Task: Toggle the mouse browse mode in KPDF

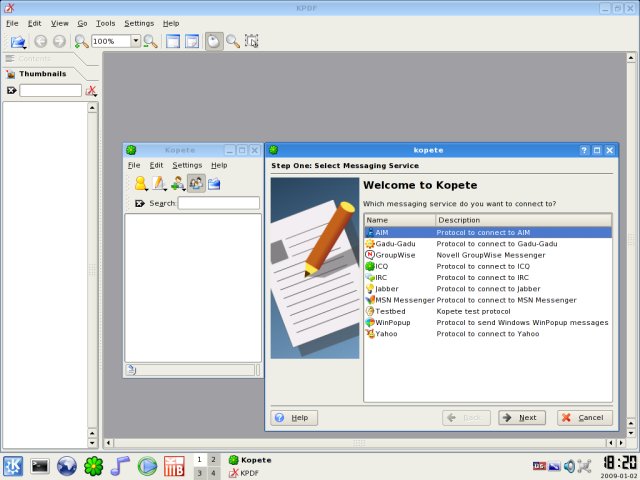Action: (x=214, y=41)
